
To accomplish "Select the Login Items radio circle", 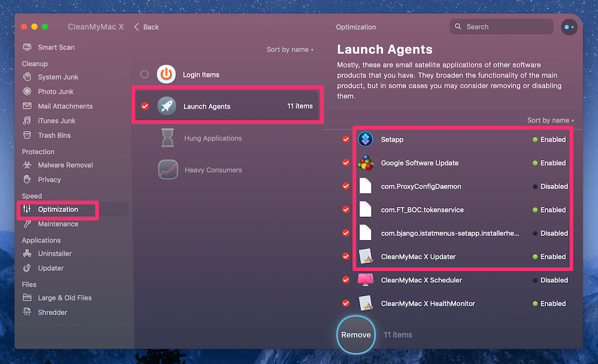I will click(144, 74).
